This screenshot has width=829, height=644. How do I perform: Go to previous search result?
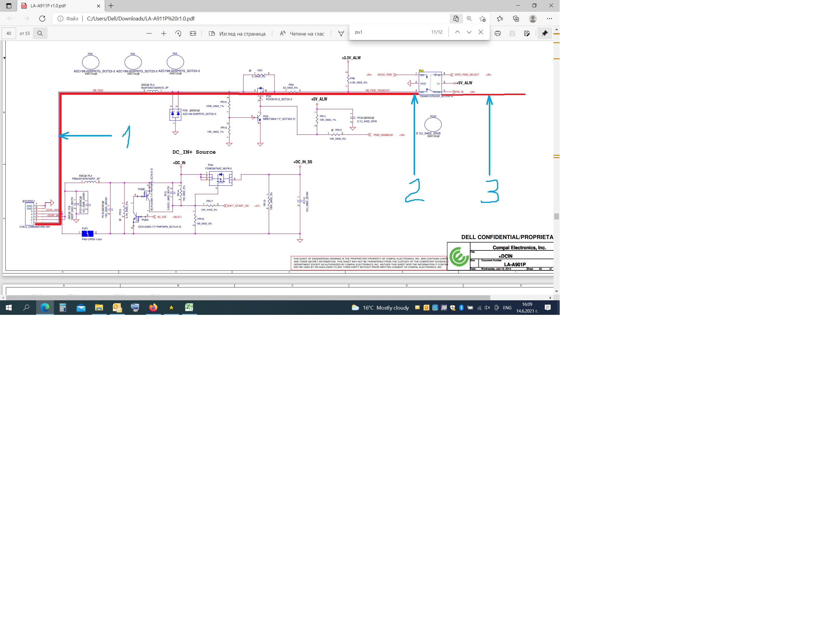click(457, 32)
